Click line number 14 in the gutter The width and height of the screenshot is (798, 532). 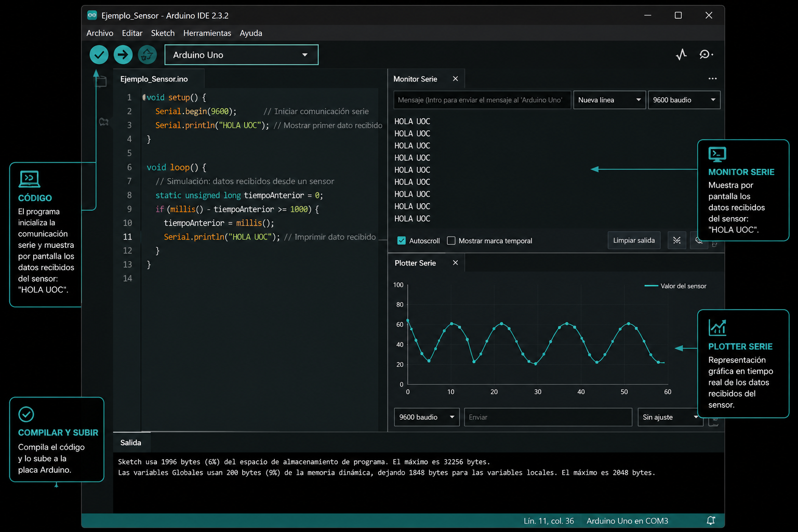[127, 278]
